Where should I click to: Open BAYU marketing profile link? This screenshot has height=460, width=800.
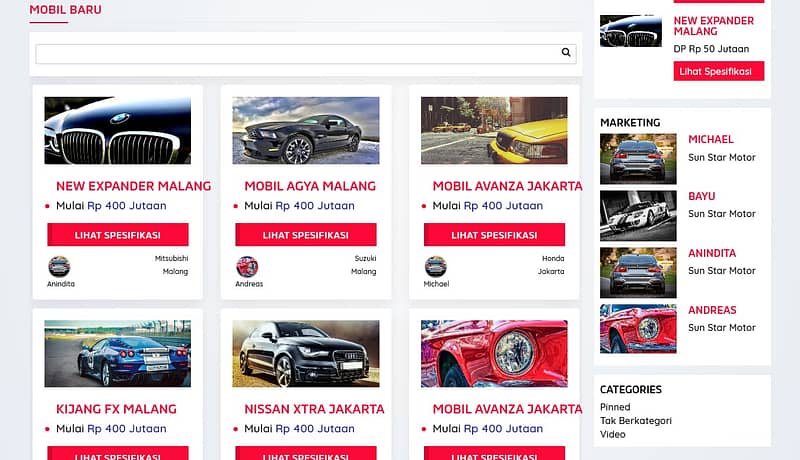click(702, 196)
